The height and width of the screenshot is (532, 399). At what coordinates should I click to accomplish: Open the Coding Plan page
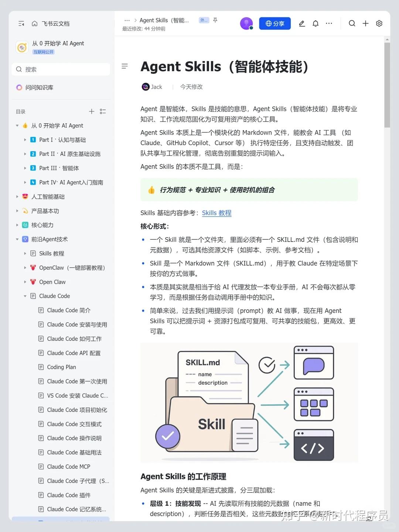(x=61, y=367)
